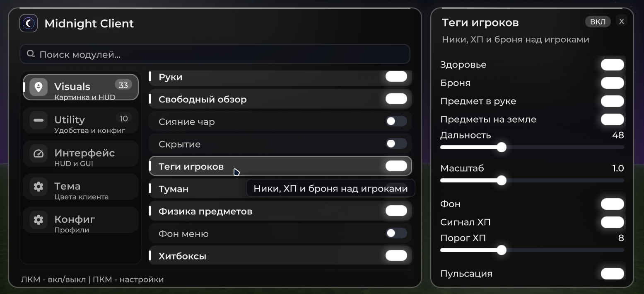Click the Интерфейс gauge icon
The image size is (644, 294).
point(39,153)
